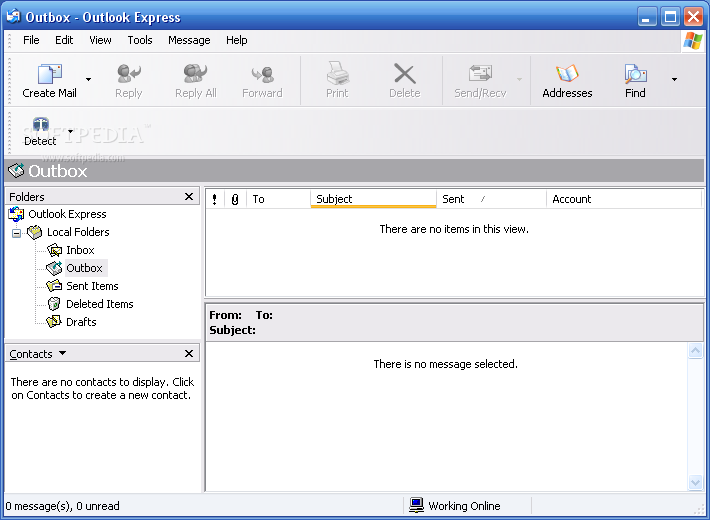This screenshot has height=520, width=710.
Task: Open the Edit menu
Action: coord(64,40)
